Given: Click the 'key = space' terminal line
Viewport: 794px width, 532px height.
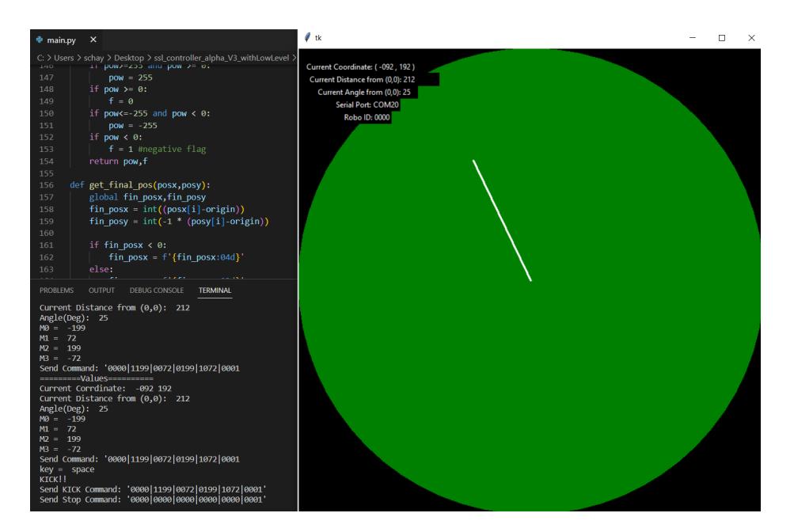Looking at the screenshot, I should coord(66,469).
